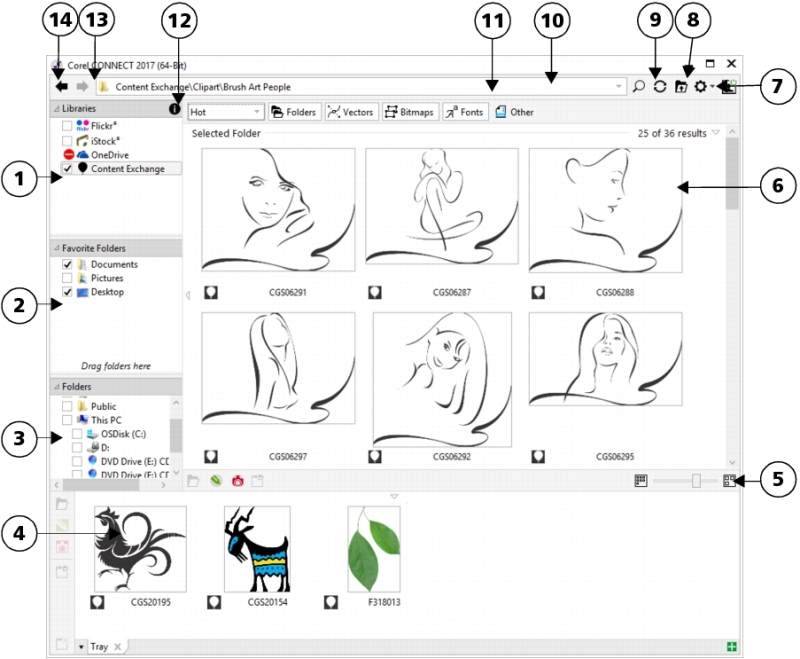Click the browse-to-parent-folder icon
This screenshot has width=800, height=659.
[x=681, y=87]
